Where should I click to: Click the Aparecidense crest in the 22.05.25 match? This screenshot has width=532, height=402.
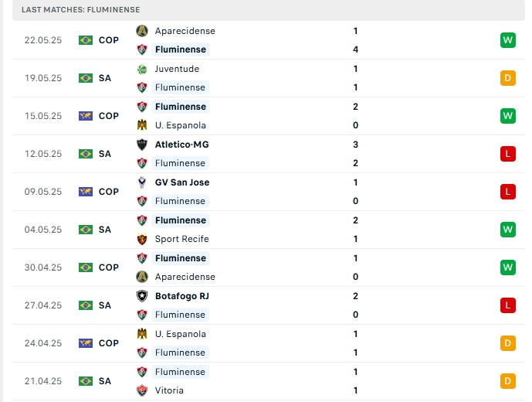[x=141, y=31]
